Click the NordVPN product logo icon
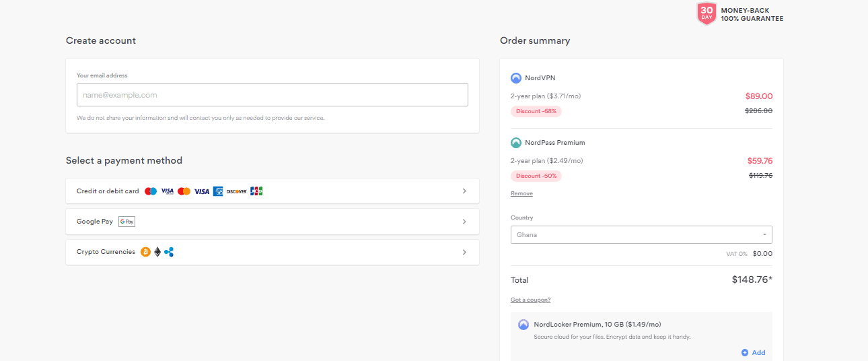Screen dimensions: 868x361 [x=516, y=78]
